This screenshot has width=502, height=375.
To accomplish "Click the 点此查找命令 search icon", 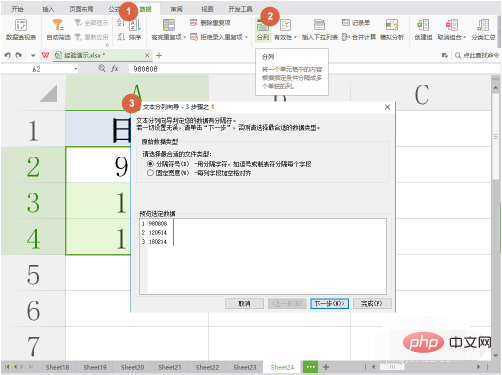I will [458, 55].
